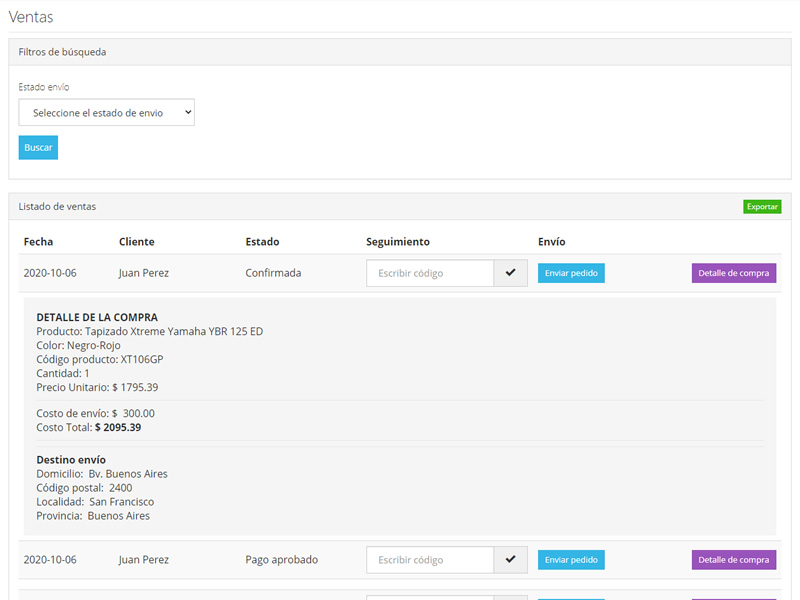The width and height of the screenshot is (800, 600).
Task: Open the Estado envío dropdown
Action: click(x=107, y=113)
